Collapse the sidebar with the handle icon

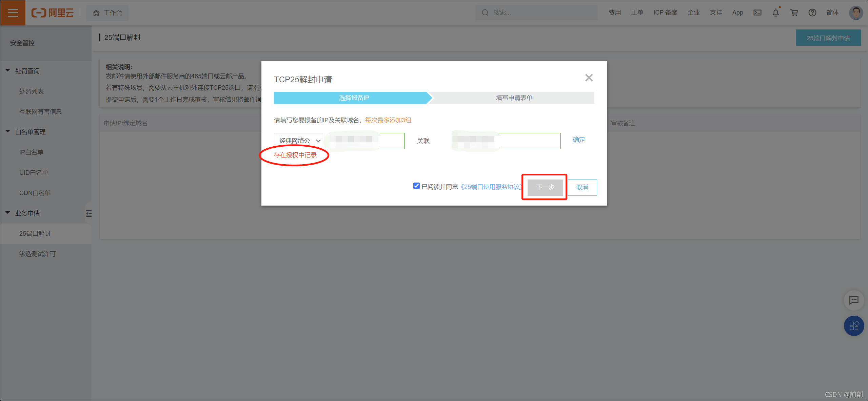pos(89,213)
